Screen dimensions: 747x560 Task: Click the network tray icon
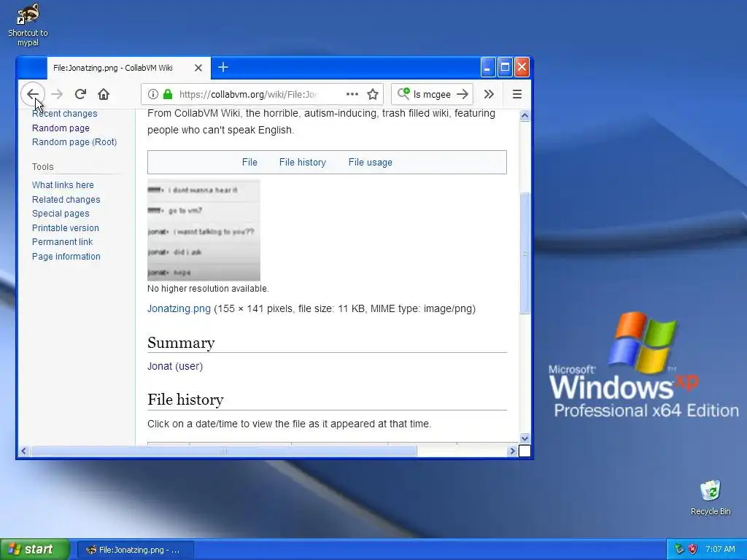pos(679,550)
